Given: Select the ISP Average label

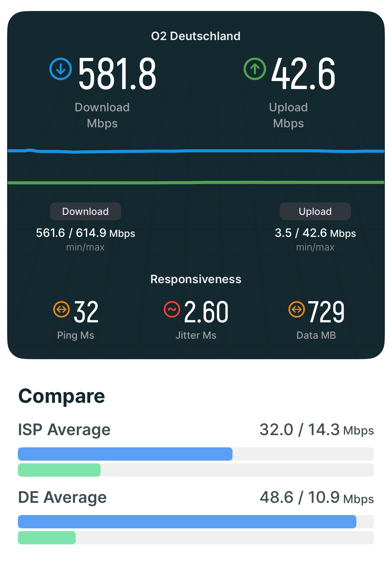Looking at the screenshot, I should point(64,430).
